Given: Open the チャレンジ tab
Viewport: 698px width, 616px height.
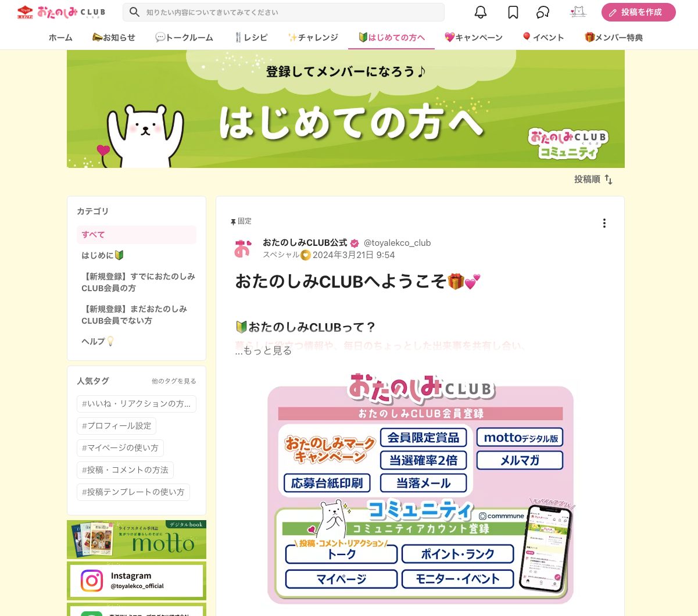Looking at the screenshot, I should pyautogui.click(x=313, y=37).
